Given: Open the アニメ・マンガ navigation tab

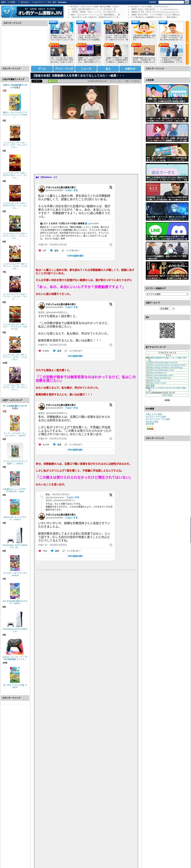Looking at the screenshot, I should pos(64,69).
